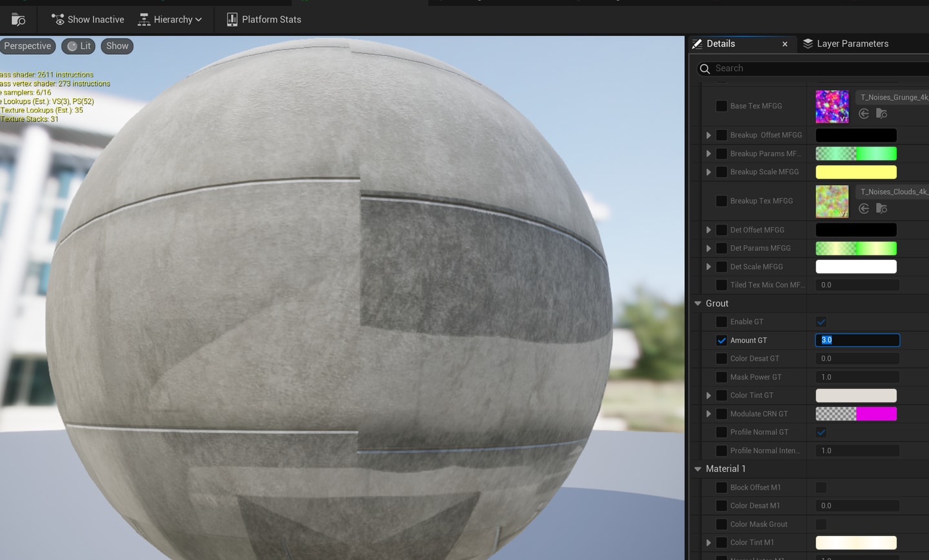Click the Tiled Tex Mix Con MF value field
Viewport: 929px width, 560px height.
click(857, 285)
